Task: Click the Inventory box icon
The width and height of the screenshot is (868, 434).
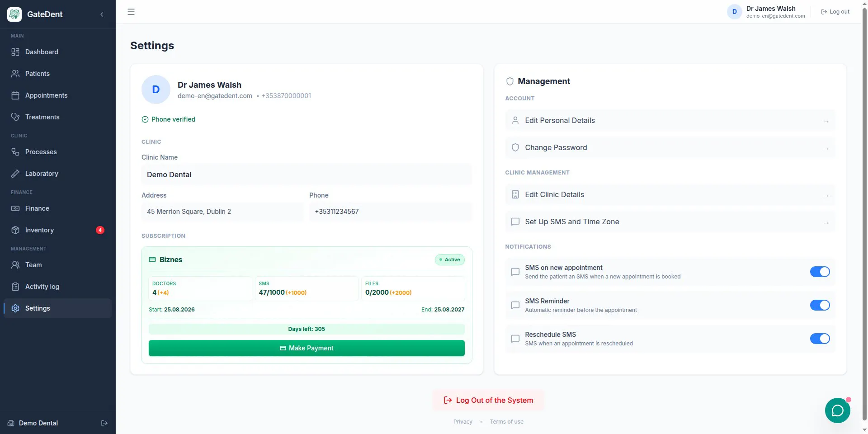Action: 15,230
